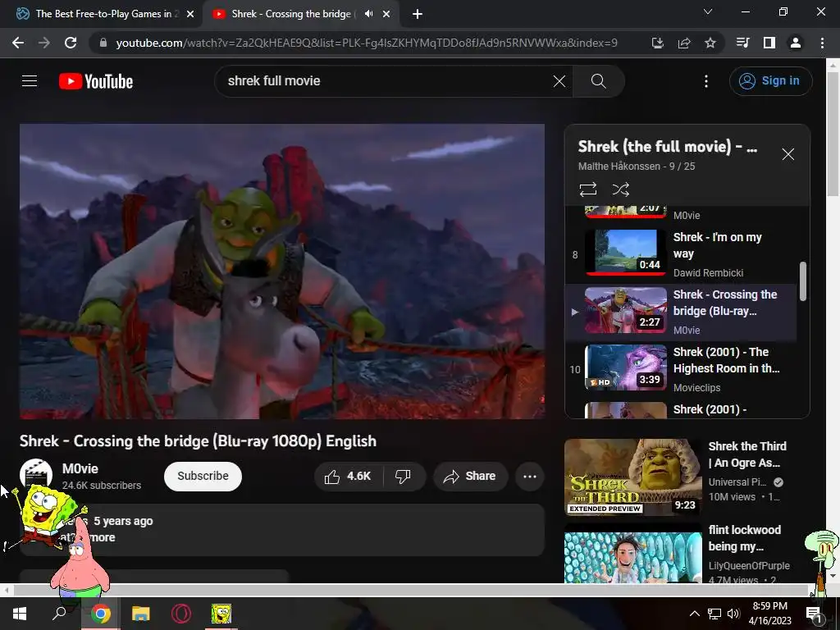Click the horizontal scrollbar at page bottom
Viewport: 840px width, 630px height.
point(410,591)
